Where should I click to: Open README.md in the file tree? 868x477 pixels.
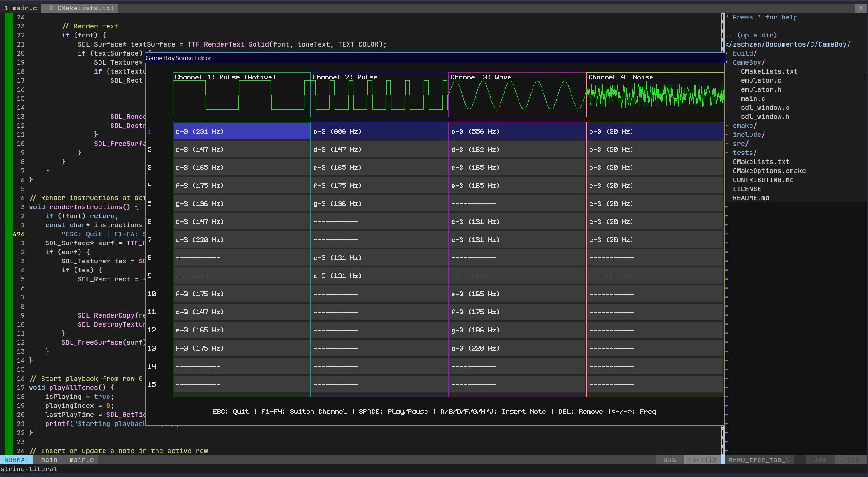(751, 198)
